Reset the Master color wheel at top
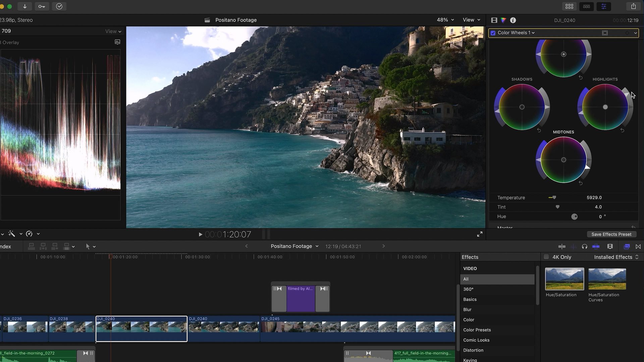 click(581, 77)
